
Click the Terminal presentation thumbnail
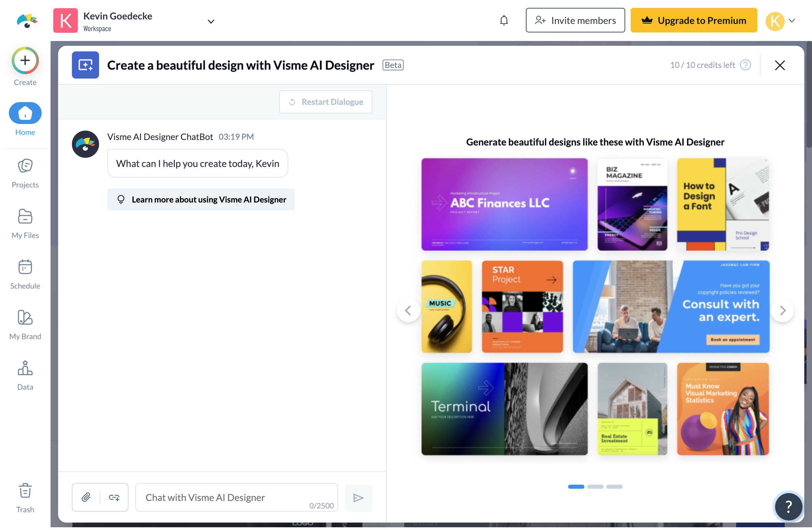[x=504, y=409]
